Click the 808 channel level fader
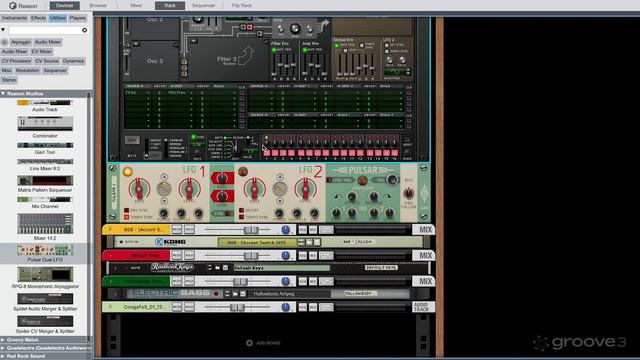 pos(251,230)
